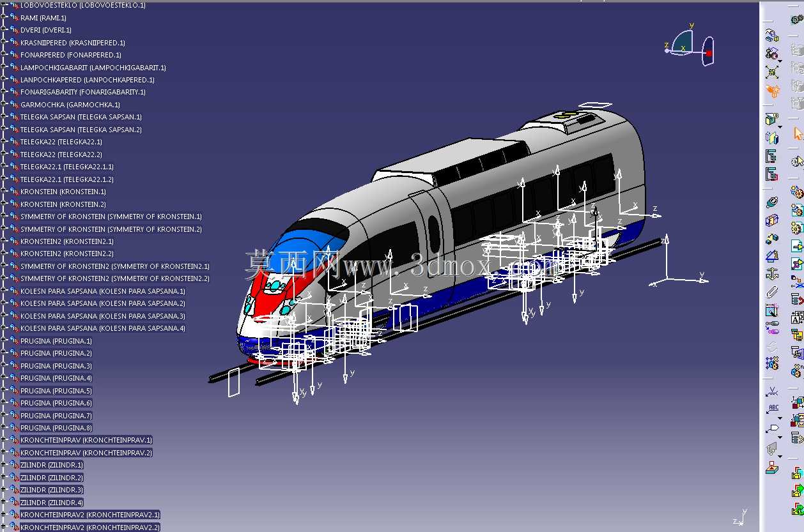Click the box icon above Sectioning
Screen dimensions: 804x532
pyautogui.click(x=771, y=119)
